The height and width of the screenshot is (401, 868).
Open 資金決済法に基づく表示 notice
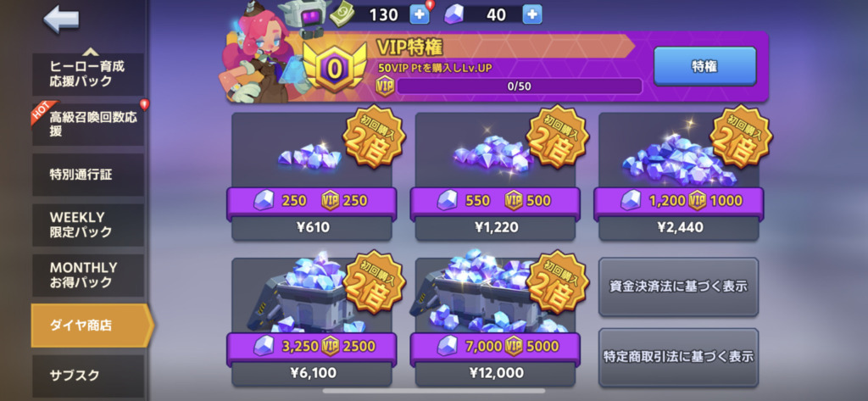tap(678, 287)
